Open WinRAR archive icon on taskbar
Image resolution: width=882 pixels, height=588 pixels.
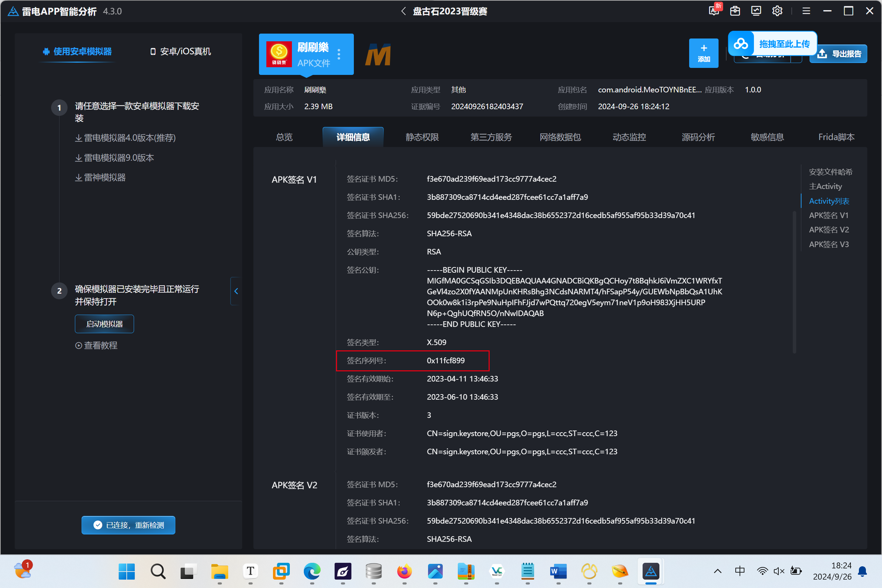[x=466, y=572]
